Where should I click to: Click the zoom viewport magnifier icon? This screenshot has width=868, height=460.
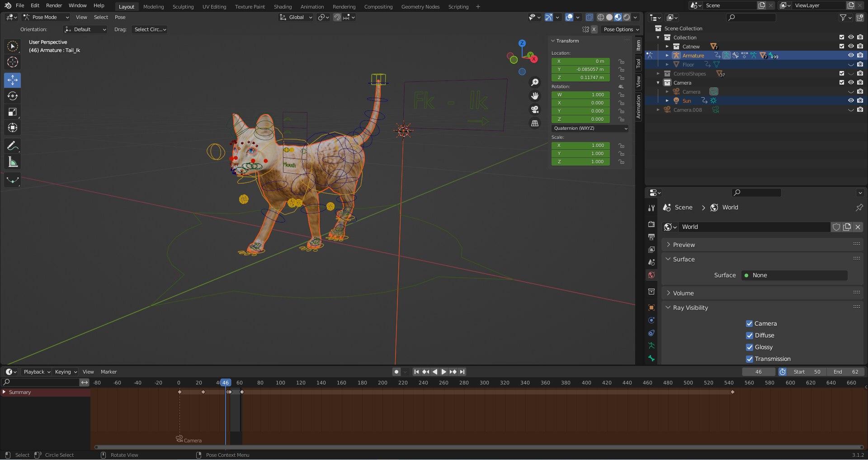point(535,82)
